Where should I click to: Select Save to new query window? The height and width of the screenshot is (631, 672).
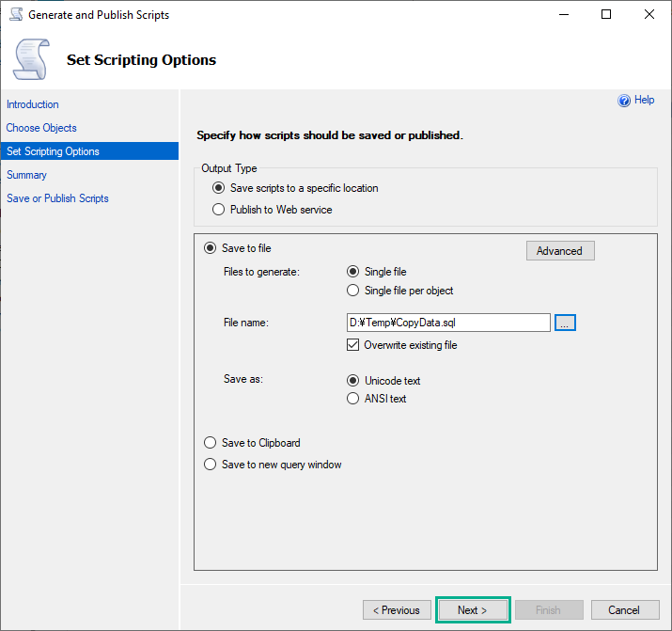coord(211,465)
